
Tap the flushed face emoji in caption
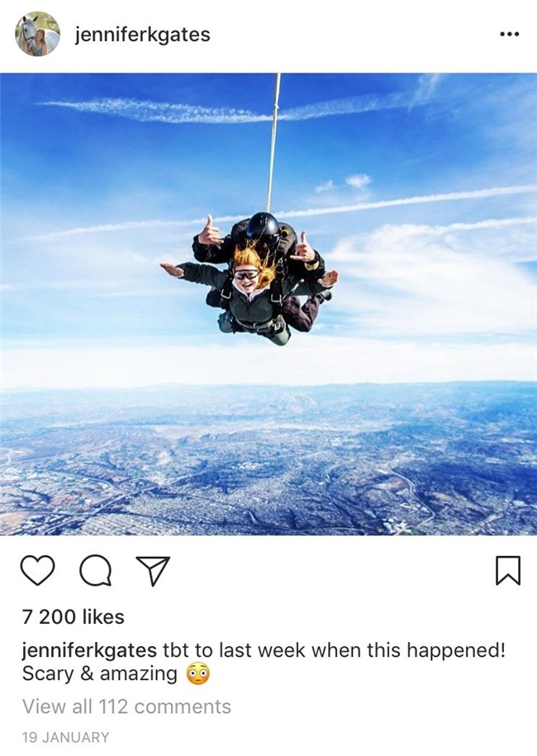198,674
